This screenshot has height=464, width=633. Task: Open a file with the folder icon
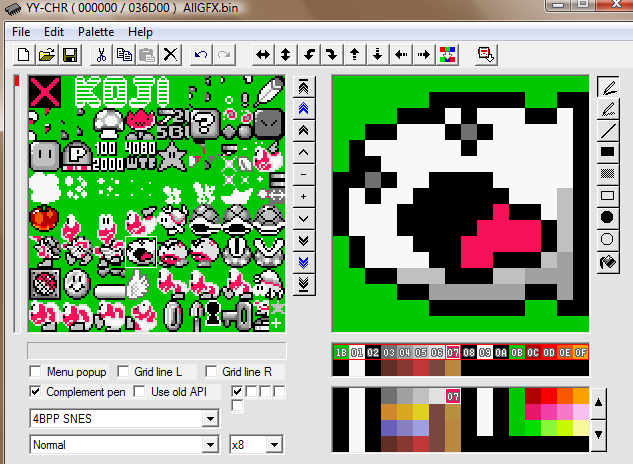46,55
